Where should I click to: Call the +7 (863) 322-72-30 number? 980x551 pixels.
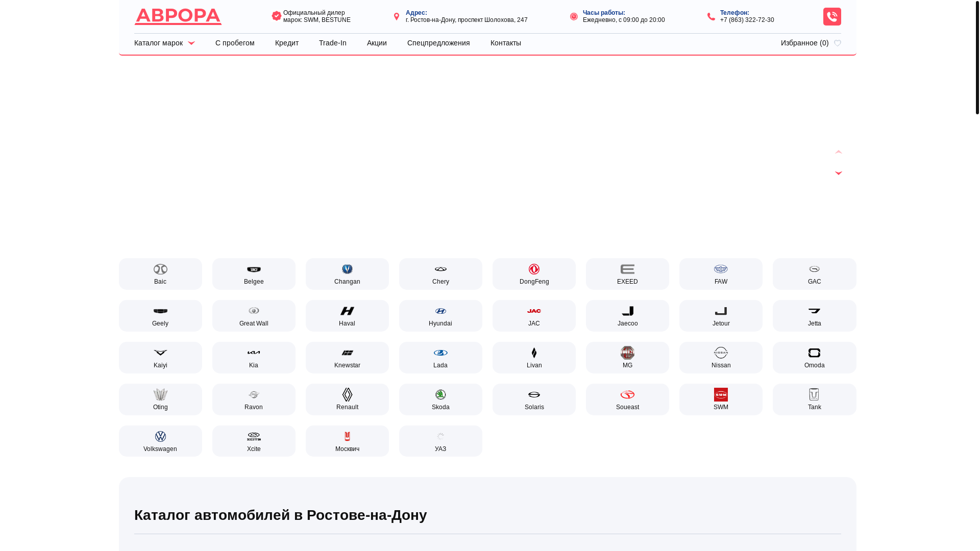click(747, 20)
